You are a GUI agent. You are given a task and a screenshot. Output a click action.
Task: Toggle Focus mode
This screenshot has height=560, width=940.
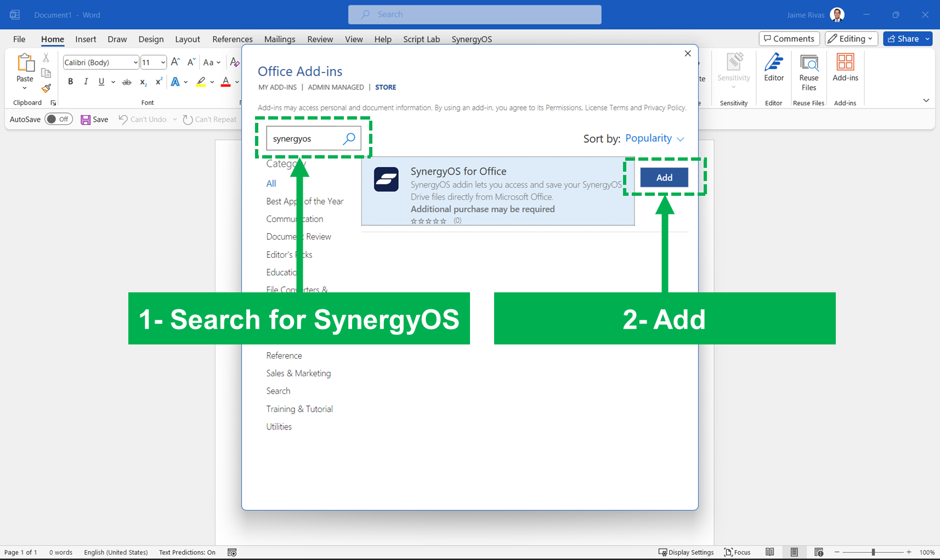click(x=737, y=552)
